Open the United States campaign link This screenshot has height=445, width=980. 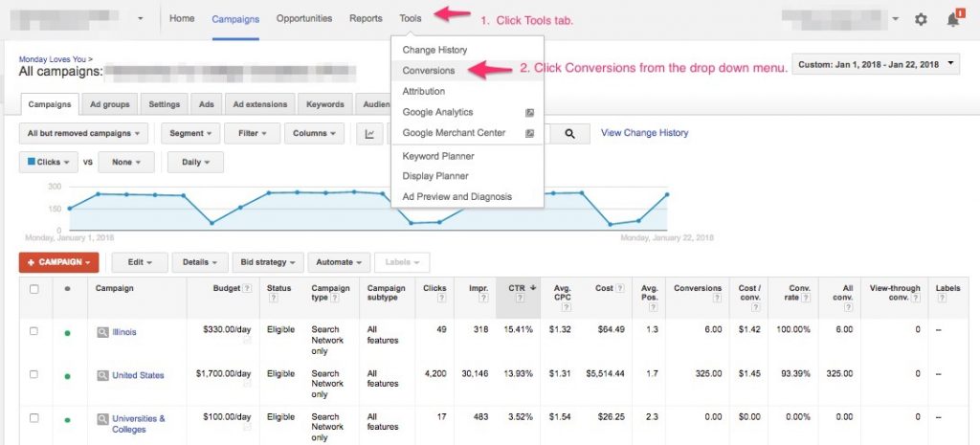point(138,376)
